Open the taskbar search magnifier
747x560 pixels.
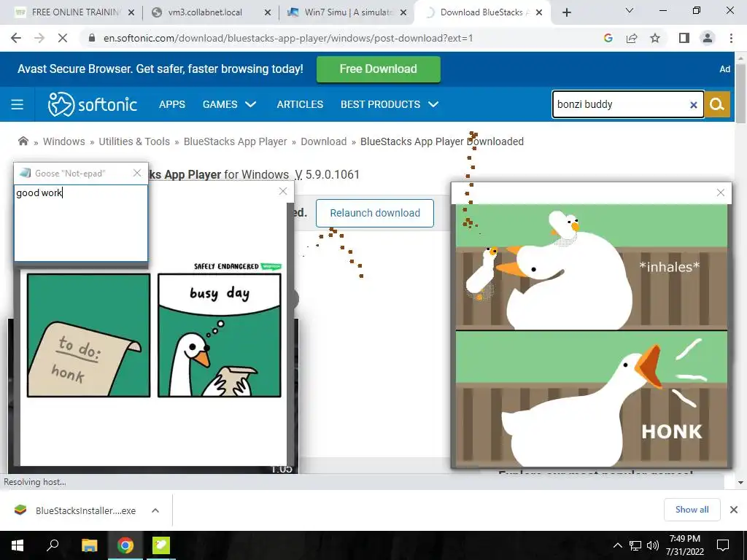pos(53,545)
